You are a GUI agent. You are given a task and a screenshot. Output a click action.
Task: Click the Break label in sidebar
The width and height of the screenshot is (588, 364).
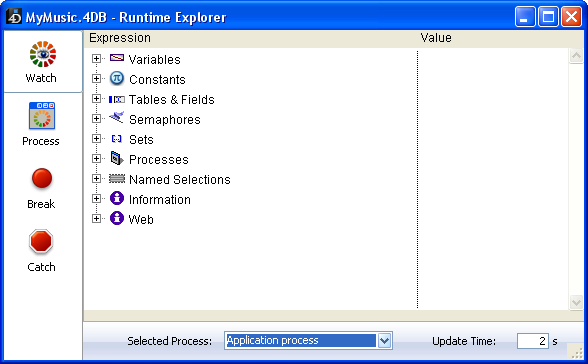click(x=41, y=204)
